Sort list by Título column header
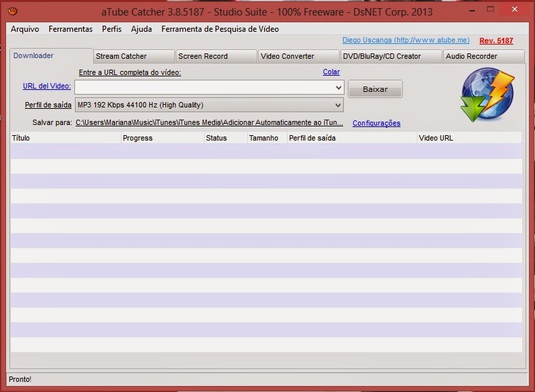Screen dimensions: 535x392 pyautogui.click(x=66, y=138)
